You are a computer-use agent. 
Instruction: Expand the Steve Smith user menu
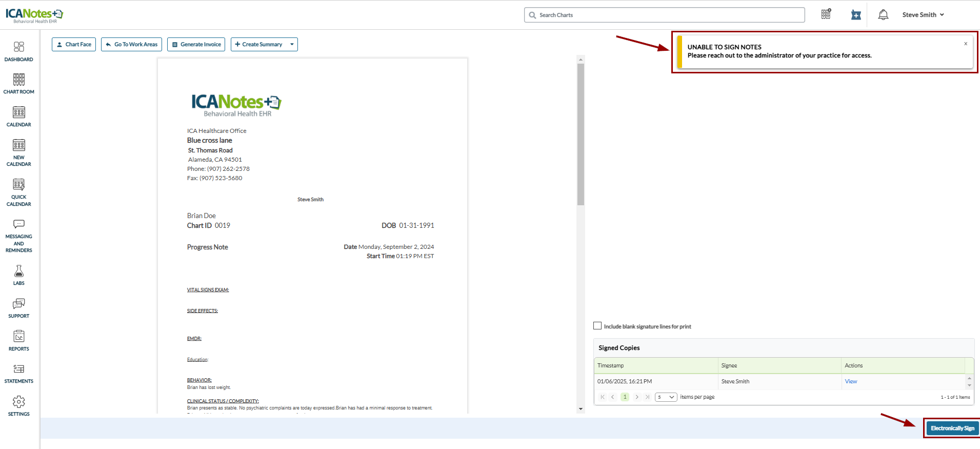pyautogui.click(x=923, y=15)
